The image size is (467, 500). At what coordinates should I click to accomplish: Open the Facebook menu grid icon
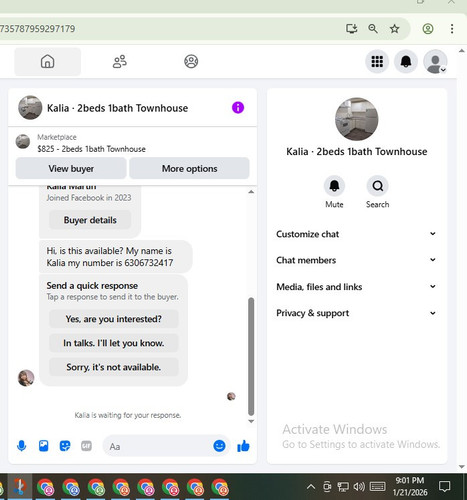[x=377, y=62]
